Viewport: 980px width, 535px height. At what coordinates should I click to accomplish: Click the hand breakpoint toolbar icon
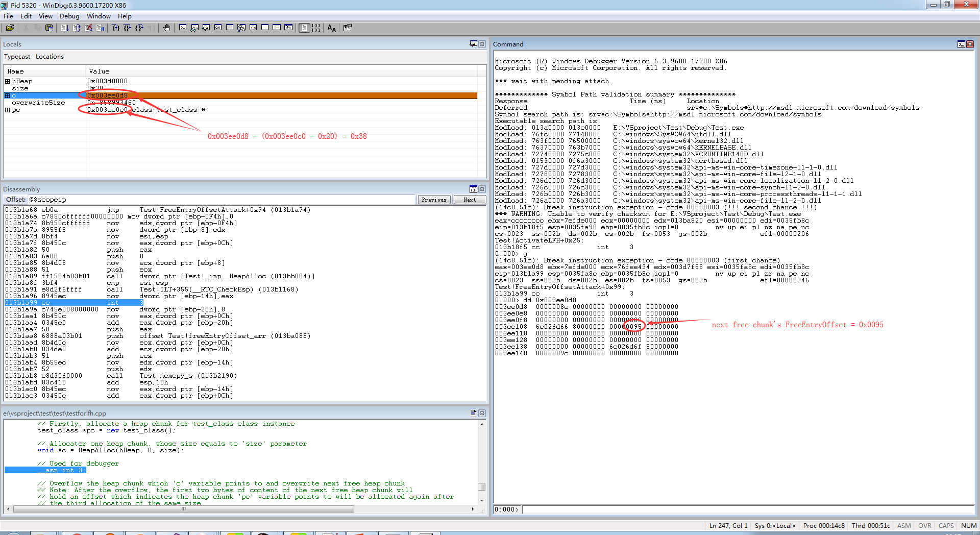[x=167, y=28]
